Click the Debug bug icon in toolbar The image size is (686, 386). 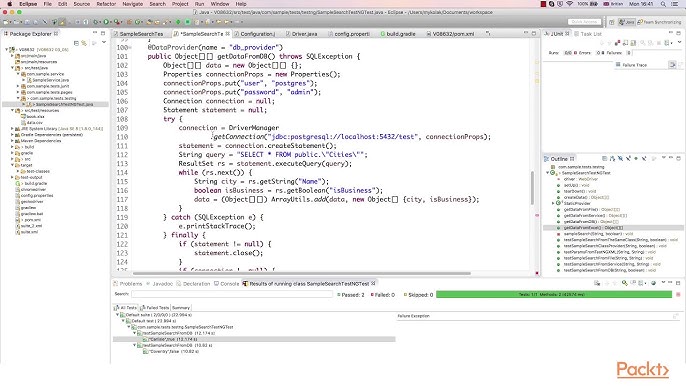coord(95,22)
